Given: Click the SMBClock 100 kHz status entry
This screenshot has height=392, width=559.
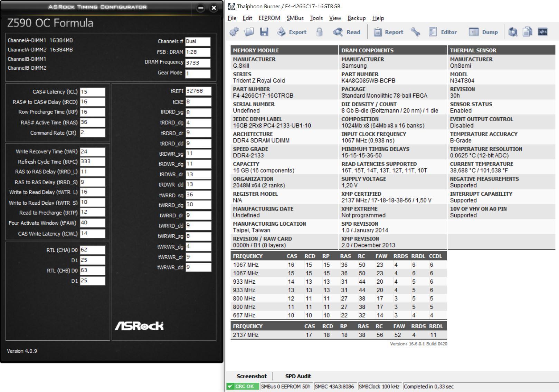Looking at the screenshot, I should tap(379, 386).
